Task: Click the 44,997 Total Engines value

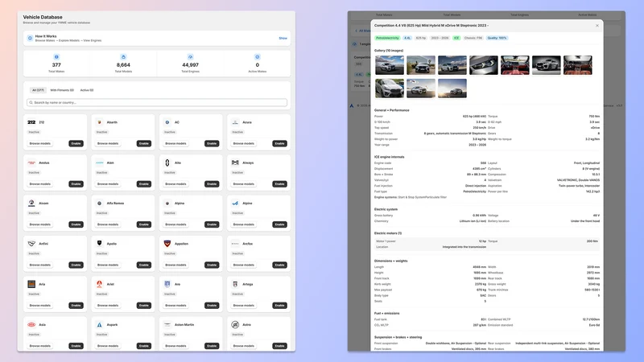Action: [x=190, y=65]
